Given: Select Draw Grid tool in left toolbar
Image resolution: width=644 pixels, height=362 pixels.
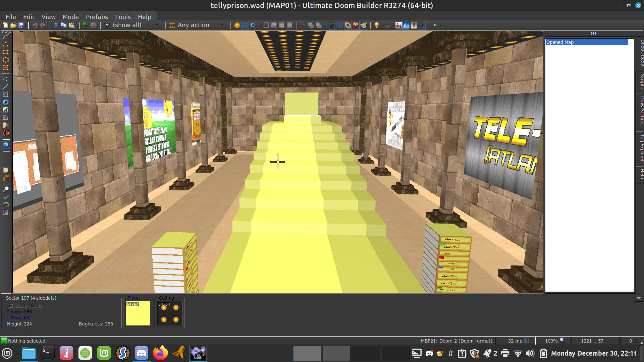Looking at the screenshot, I should [6, 67].
